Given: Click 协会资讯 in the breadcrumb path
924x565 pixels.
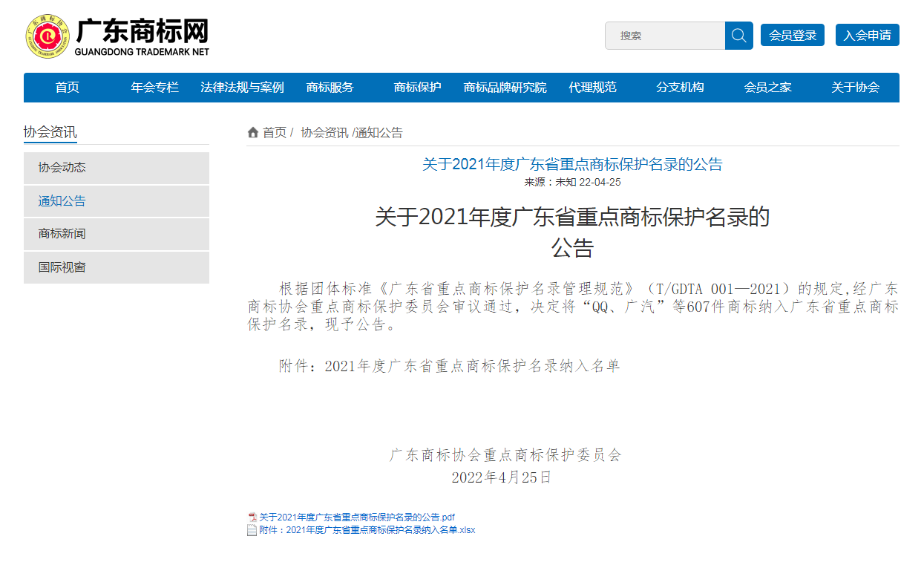Looking at the screenshot, I should [x=324, y=133].
